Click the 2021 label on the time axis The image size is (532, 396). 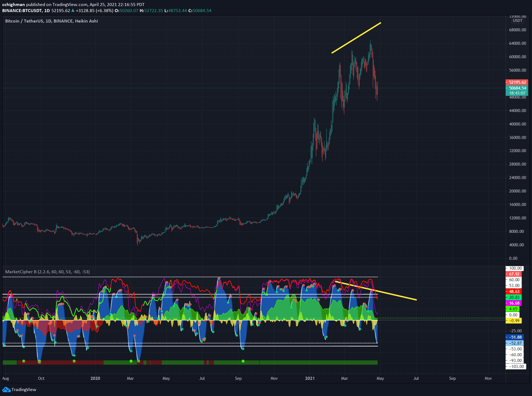pyautogui.click(x=310, y=378)
